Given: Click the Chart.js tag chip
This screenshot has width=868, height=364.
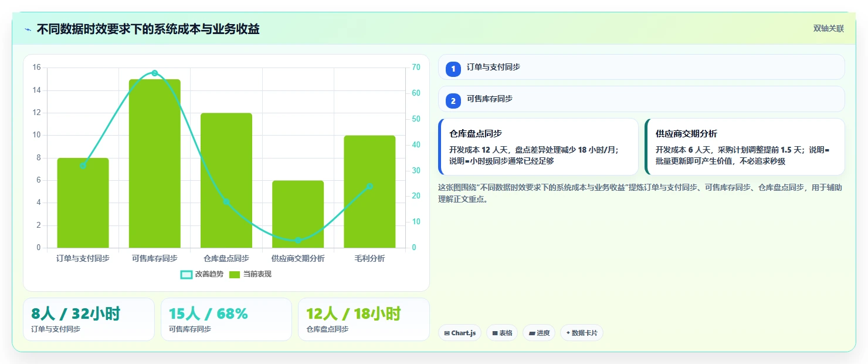Looking at the screenshot, I should point(459,333).
